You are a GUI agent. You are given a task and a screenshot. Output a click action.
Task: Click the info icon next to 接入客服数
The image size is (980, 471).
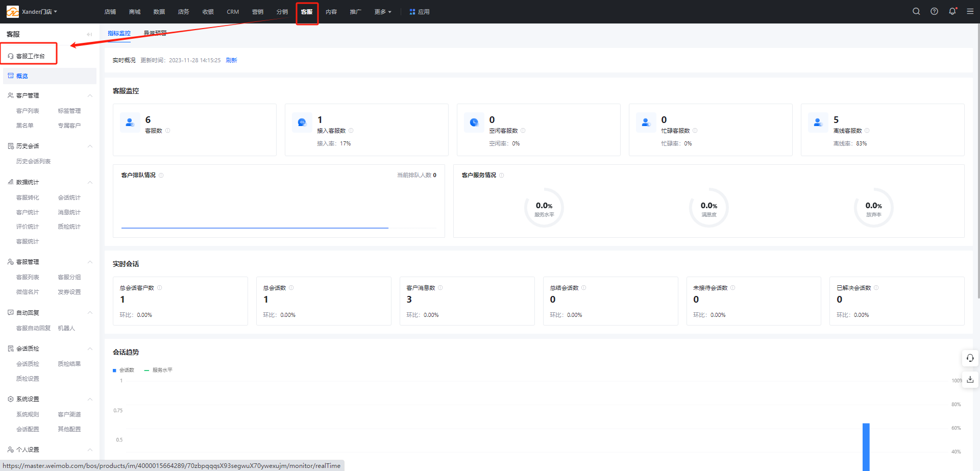pyautogui.click(x=351, y=131)
